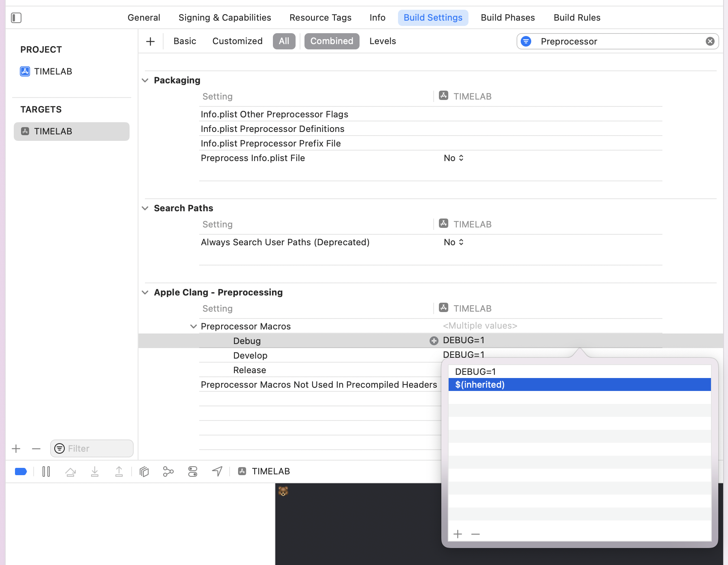This screenshot has width=728, height=565.
Task: Switch to Combined view
Action: [x=332, y=41]
